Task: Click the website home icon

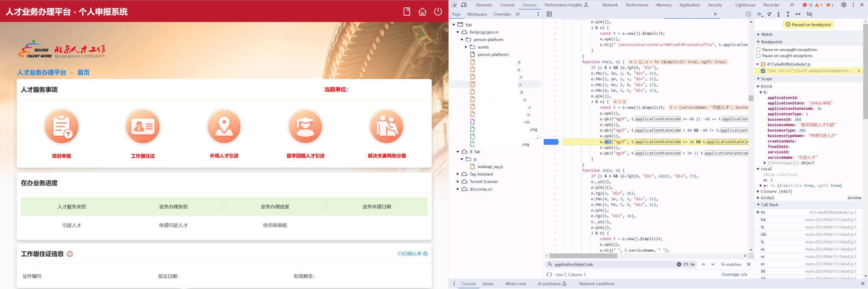Action: (x=422, y=12)
